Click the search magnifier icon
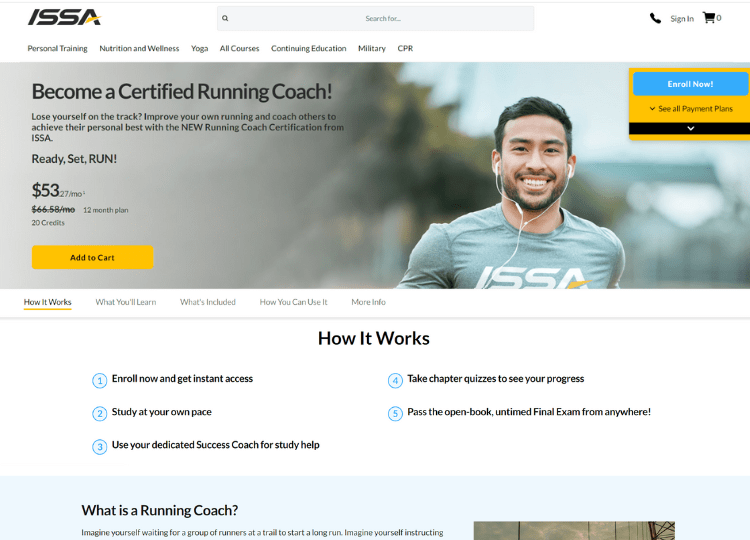Viewport: 750px width, 540px height. point(225,18)
